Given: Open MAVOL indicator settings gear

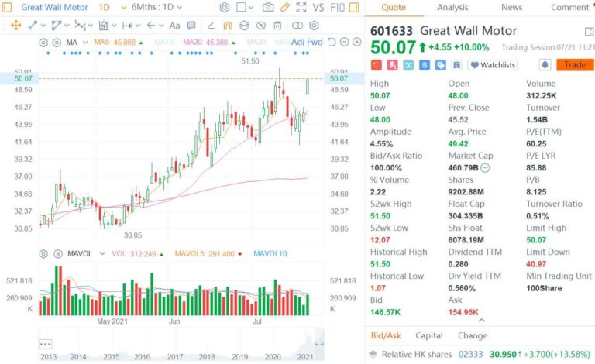Looking at the screenshot, I should (43, 254).
